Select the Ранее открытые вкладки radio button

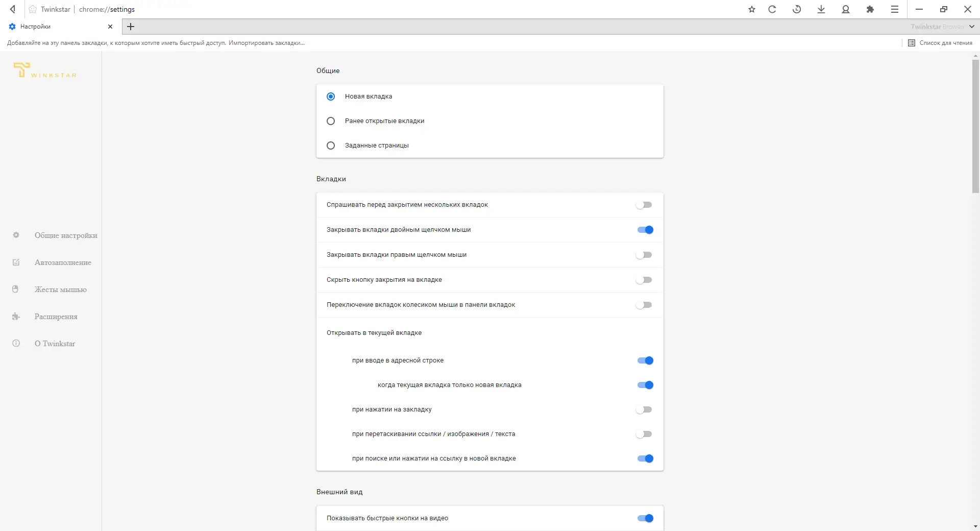(330, 121)
